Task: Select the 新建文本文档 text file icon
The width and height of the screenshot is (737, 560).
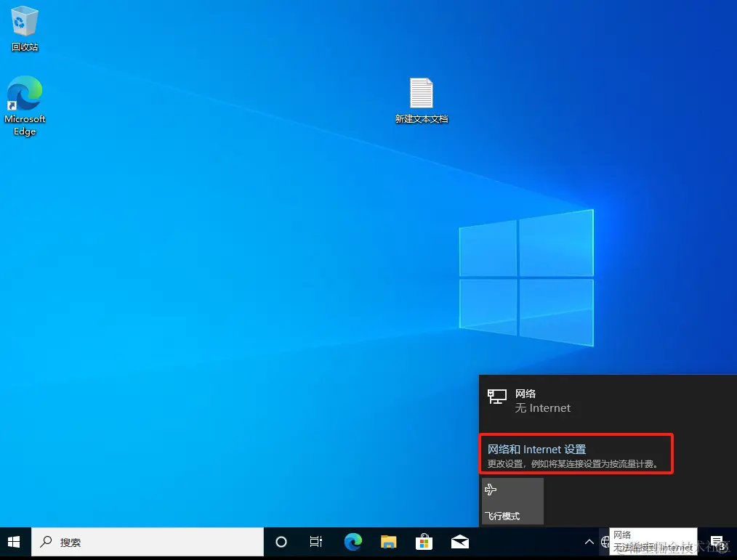Action: 421,100
